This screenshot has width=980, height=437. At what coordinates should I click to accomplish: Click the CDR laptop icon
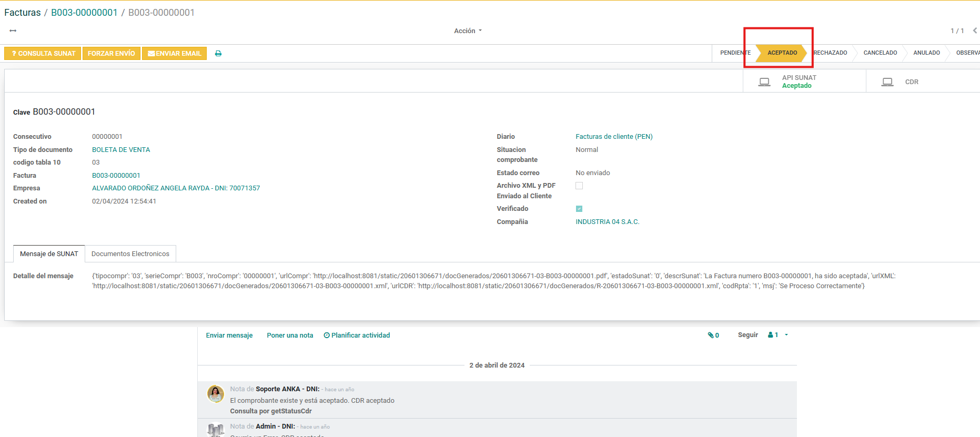coord(887,82)
